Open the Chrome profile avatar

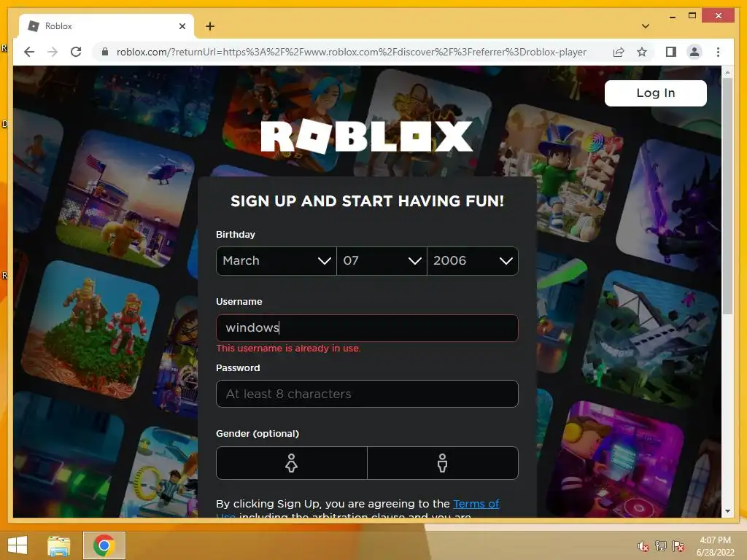pos(694,52)
